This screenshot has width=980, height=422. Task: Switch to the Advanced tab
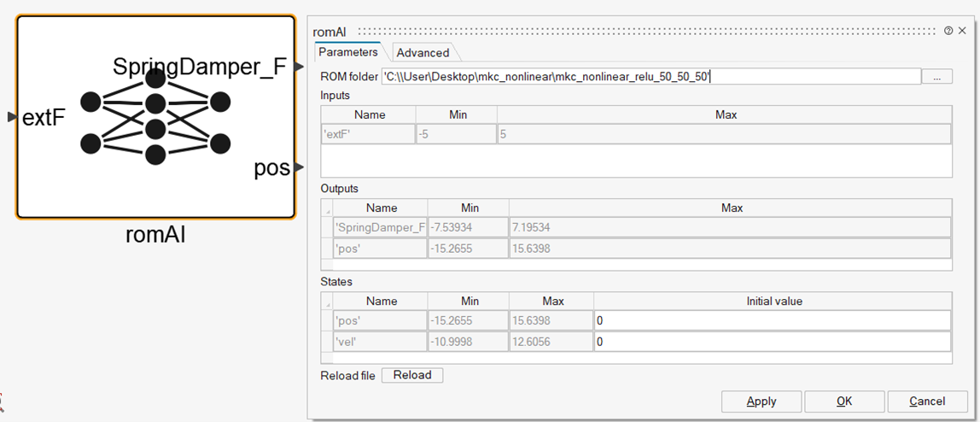click(423, 53)
